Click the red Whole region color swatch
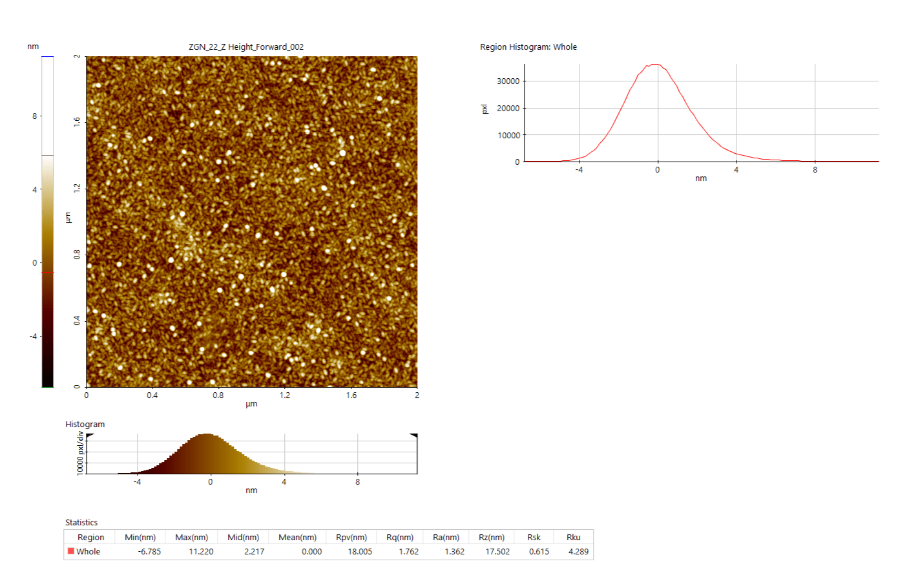 tap(71, 551)
